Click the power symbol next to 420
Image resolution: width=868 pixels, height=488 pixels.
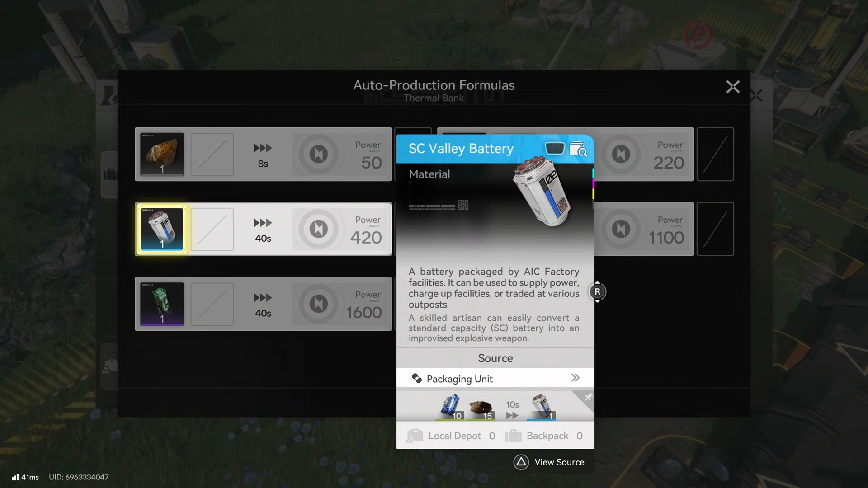pyautogui.click(x=318, y=229)
